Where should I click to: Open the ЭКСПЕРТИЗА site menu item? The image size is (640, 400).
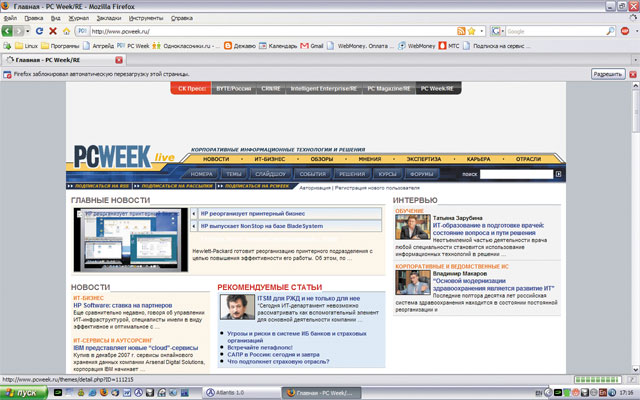click(x=424, y=159)
